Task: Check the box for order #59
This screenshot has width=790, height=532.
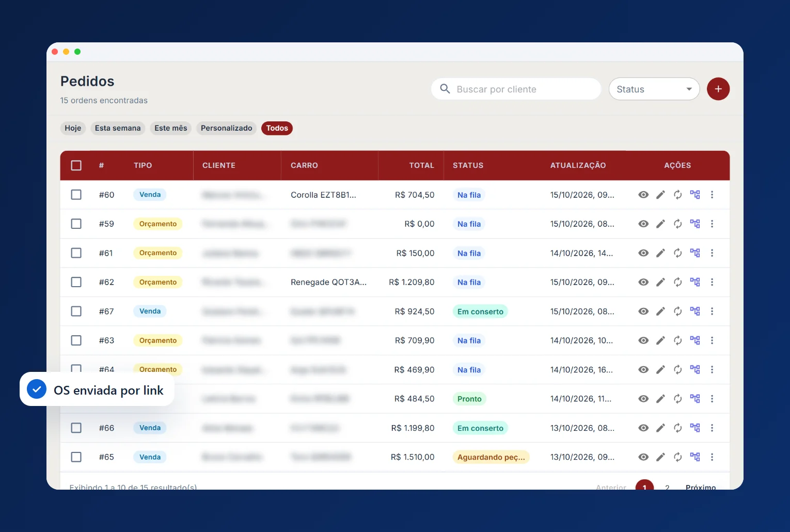Action: point(76,224)
